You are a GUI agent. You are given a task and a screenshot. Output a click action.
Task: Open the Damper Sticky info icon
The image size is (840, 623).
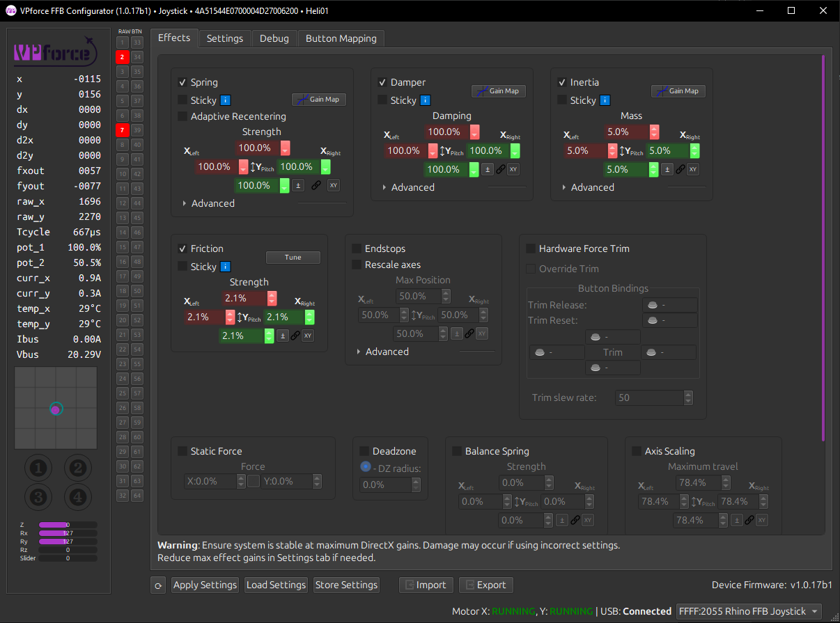[x=426, y=100]
